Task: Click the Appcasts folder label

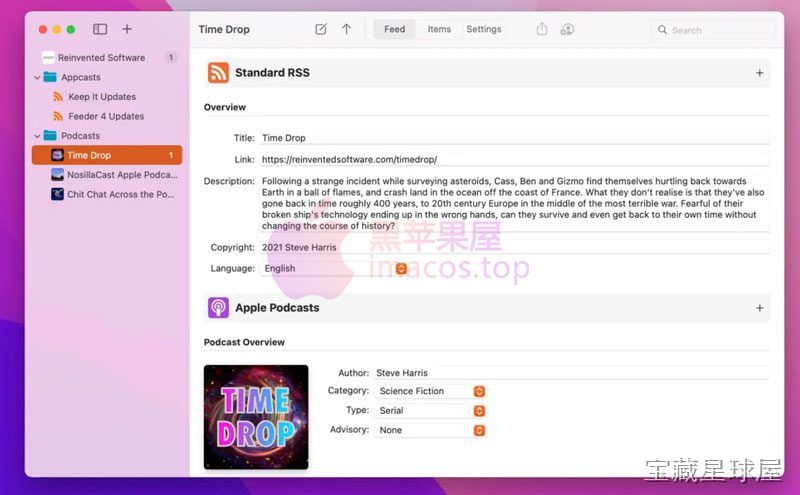Action: tap(81, 77)
